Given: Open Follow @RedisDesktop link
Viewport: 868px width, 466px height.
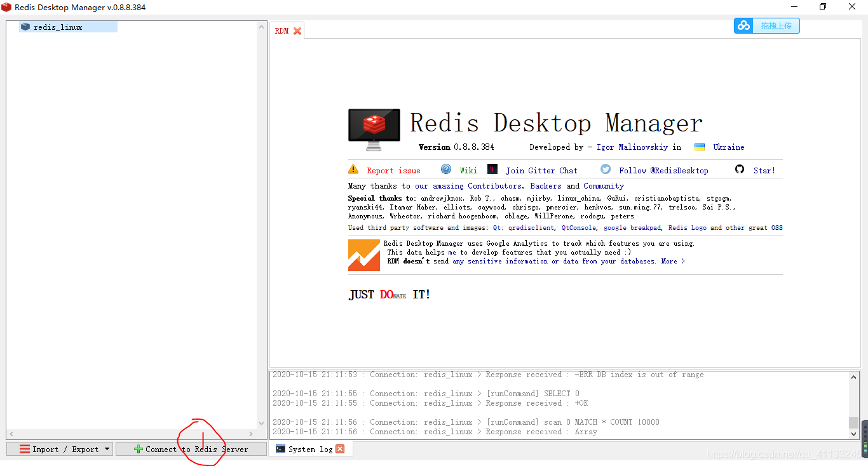Looking at the screenshot, I should (x=663, y=170).
